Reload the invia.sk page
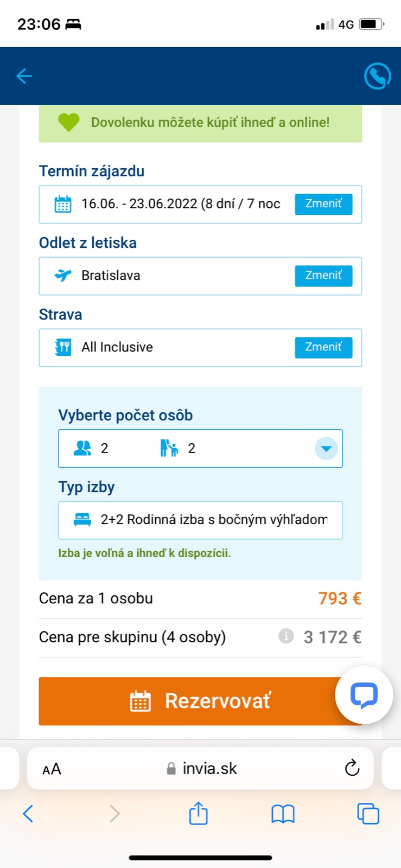The width and height of the screenshot is (401, 868). (352, 768)
